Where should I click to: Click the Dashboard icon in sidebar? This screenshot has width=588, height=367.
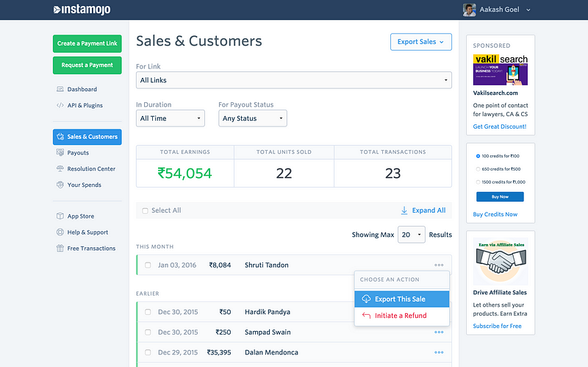pos(60,90)
